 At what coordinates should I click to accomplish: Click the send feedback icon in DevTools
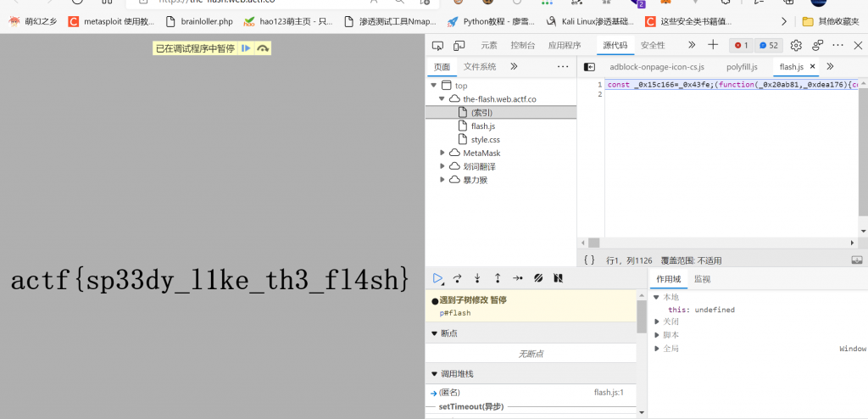[x=818, y=46]
